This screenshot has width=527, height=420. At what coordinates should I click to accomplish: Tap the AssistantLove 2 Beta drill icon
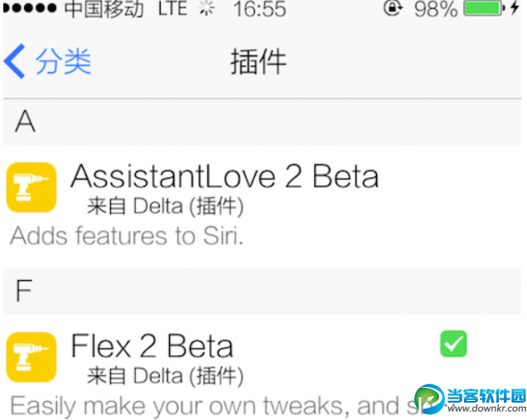[31, 186]
